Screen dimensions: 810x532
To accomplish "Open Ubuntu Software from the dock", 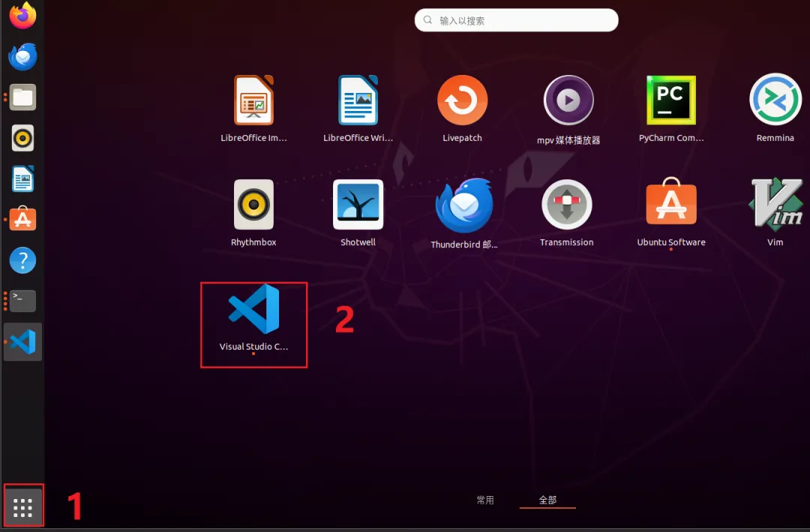I will pyautogui.click(x=22, y=219).
